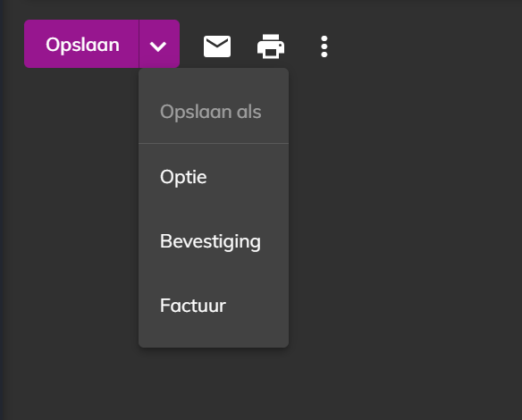Choose Bevestiging in the dropdown list
The height and width of the screenshot is (420, 522).
(214, 241)
